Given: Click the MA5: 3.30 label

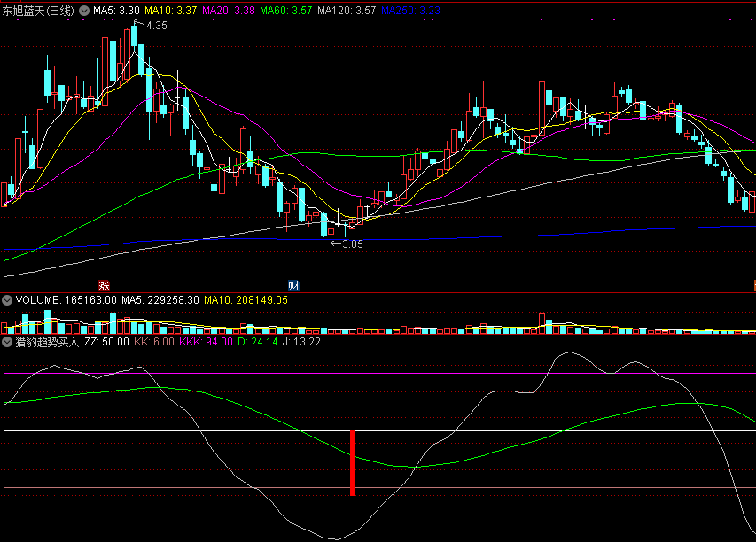Looking at the screenshot, I should tap(116, 11).
